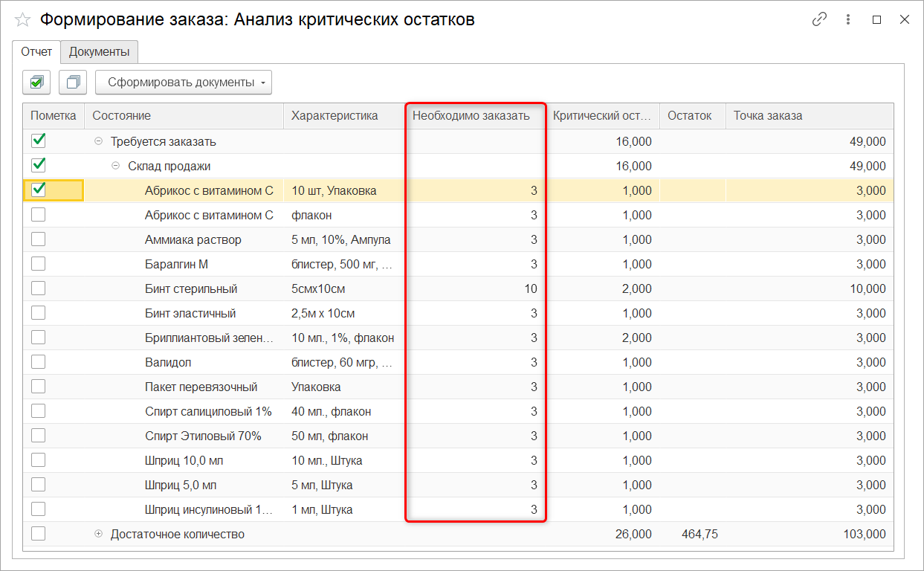This screenshot has height=571, width=924.
Task: Close the order analysis window
Action: [x=905, y=20]
